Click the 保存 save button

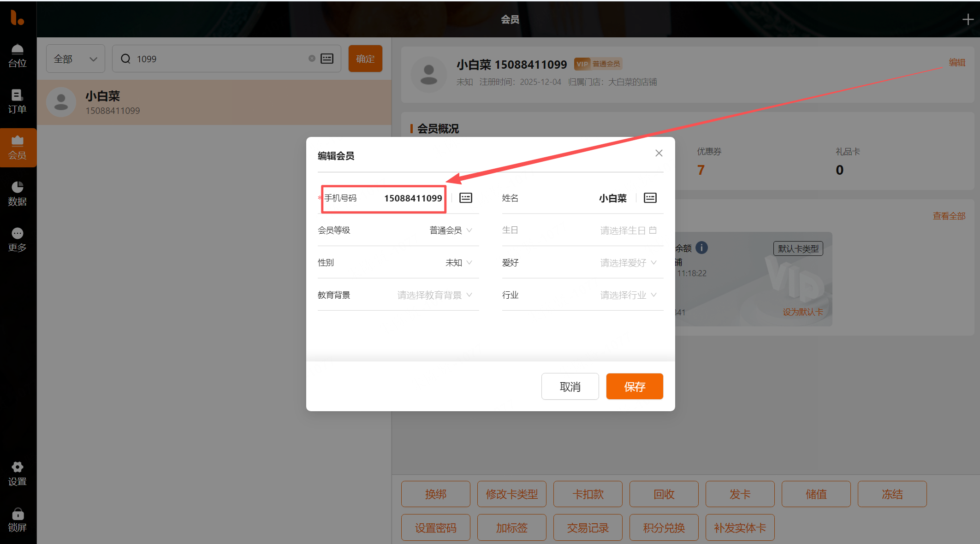click(x=634, y=386)
